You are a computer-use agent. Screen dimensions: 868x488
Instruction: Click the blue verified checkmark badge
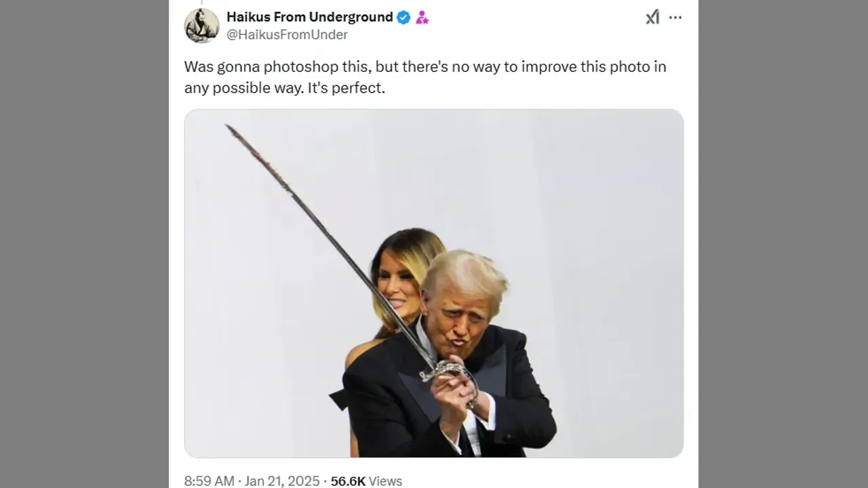point(403,18)
